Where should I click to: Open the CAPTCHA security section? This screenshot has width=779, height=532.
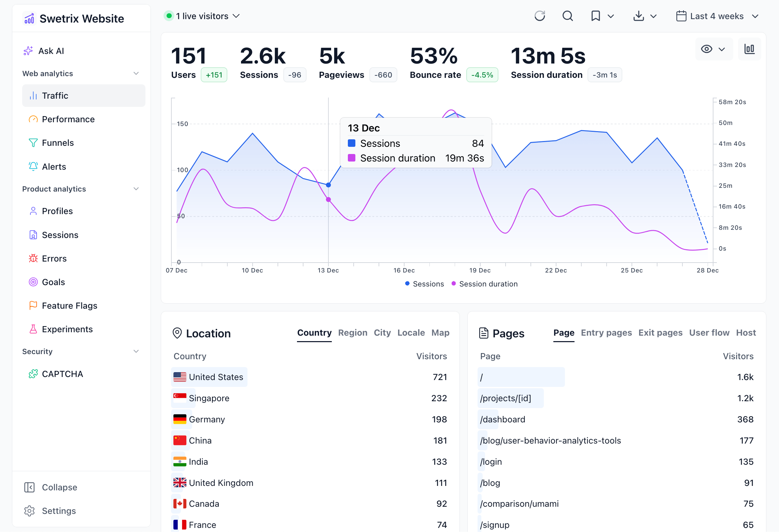62,374
